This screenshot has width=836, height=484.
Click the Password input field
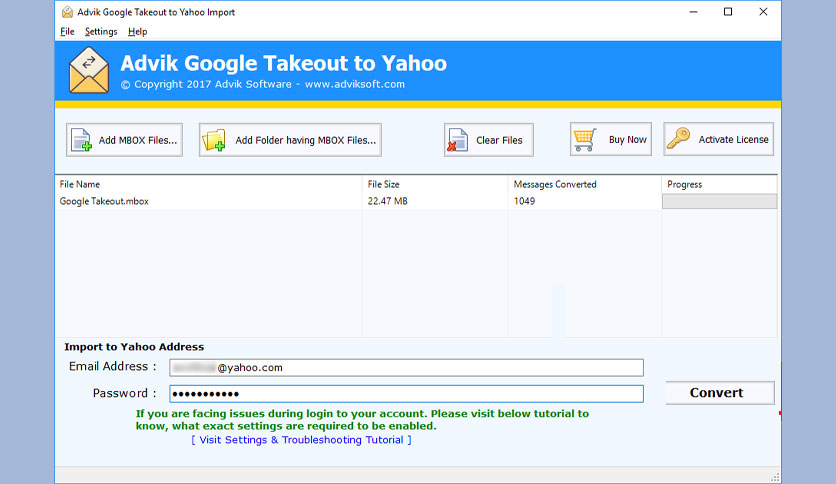[406, 394]
